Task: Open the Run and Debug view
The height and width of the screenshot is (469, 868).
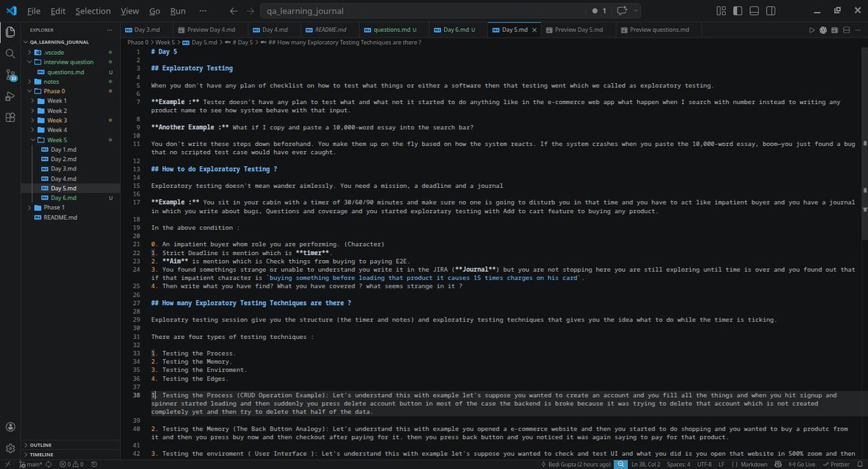Action: click(10, 96)
